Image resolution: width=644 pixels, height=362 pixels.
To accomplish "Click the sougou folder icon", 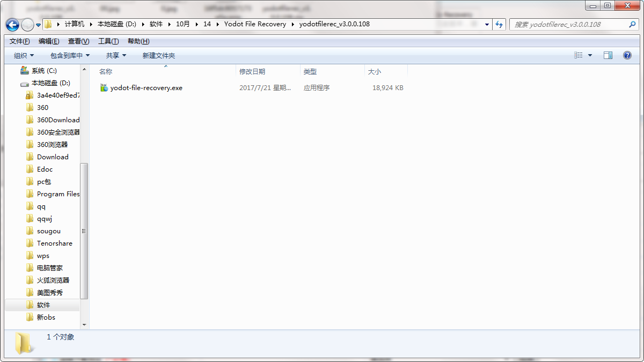I will point(30,231).
